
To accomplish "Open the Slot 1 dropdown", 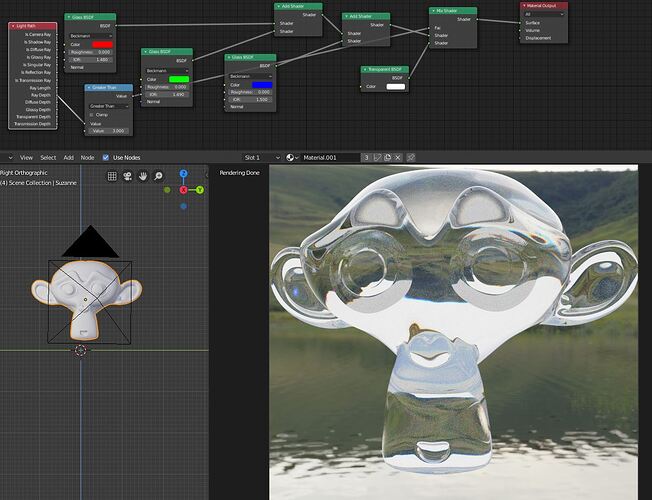I will pos(262,158).
